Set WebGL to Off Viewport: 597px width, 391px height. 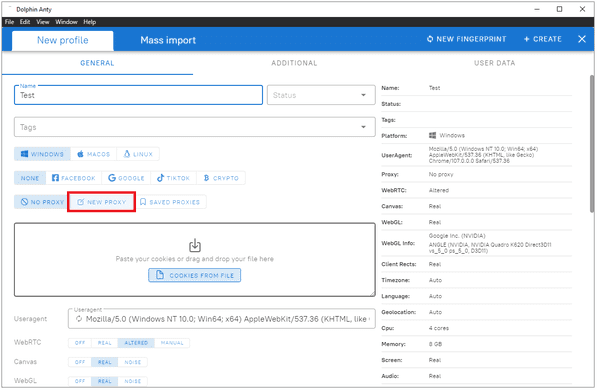point(80,381)
